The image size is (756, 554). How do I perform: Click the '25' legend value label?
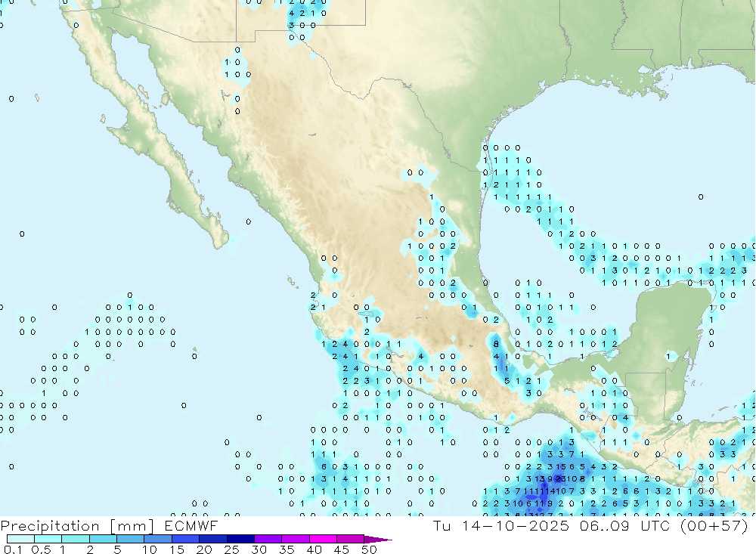point(231,549)
